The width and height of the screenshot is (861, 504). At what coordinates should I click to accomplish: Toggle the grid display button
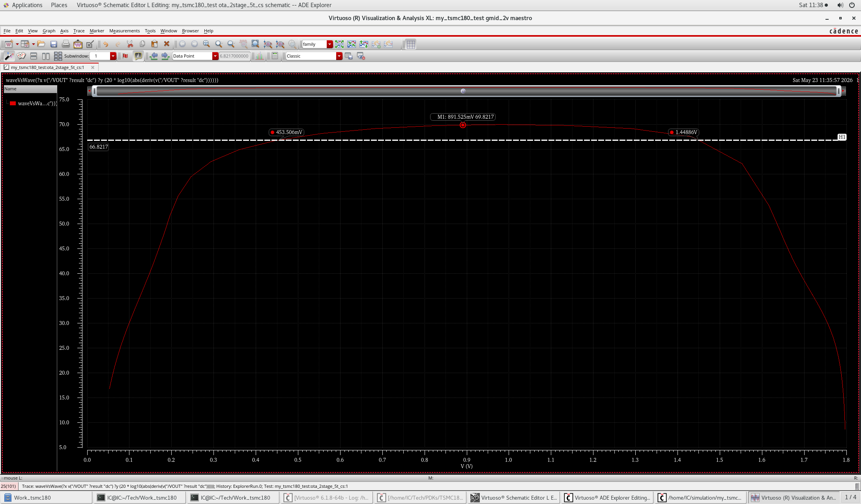[x=411, y=44]
